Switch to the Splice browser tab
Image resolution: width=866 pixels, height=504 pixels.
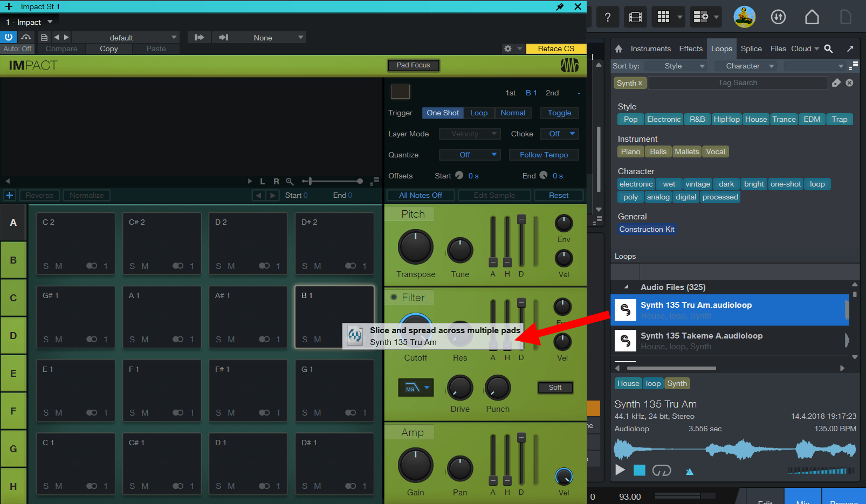pos(751,49)
